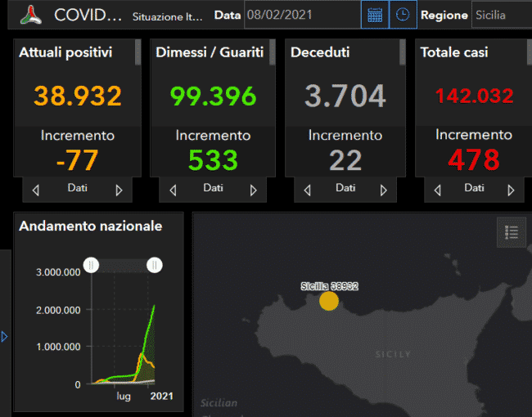This screenshot has height=417, width=532.
Task: Click the 478 total cases increment
Action: 474,159
